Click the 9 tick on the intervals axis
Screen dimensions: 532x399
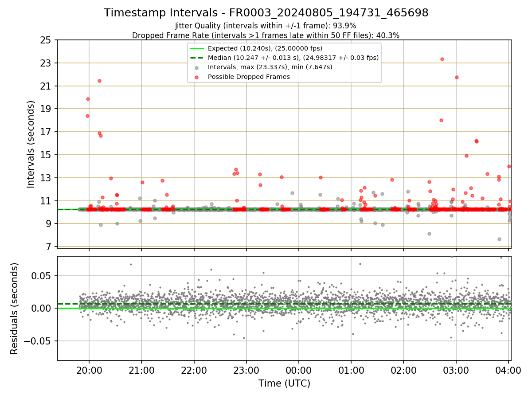48,224
